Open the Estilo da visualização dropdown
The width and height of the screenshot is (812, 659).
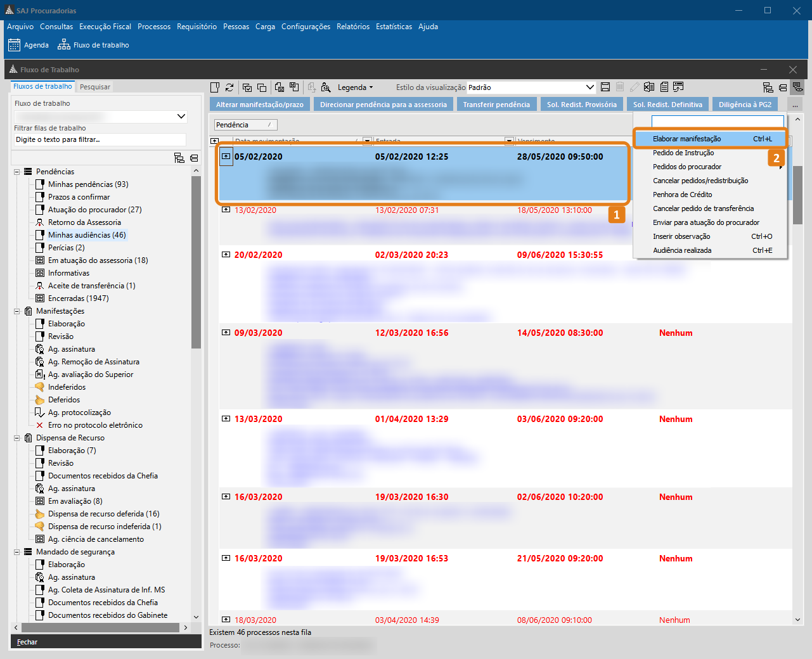point(590,87)
